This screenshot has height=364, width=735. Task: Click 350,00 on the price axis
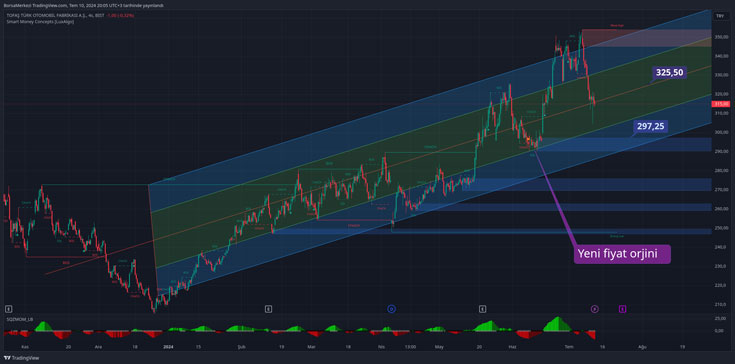720,36
